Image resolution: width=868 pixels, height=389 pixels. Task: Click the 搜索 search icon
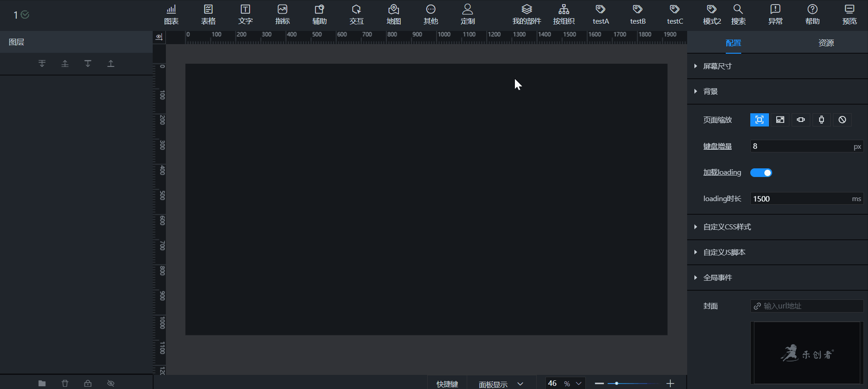coord(738,15)
